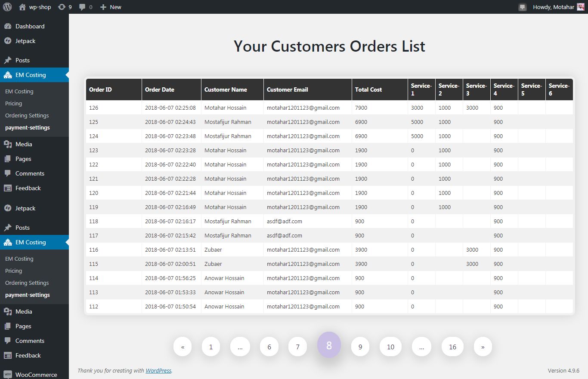Click the previous page « pagination arrow
Image resolution: width=588 pixels, height=379 pixels.
[183, 347]
